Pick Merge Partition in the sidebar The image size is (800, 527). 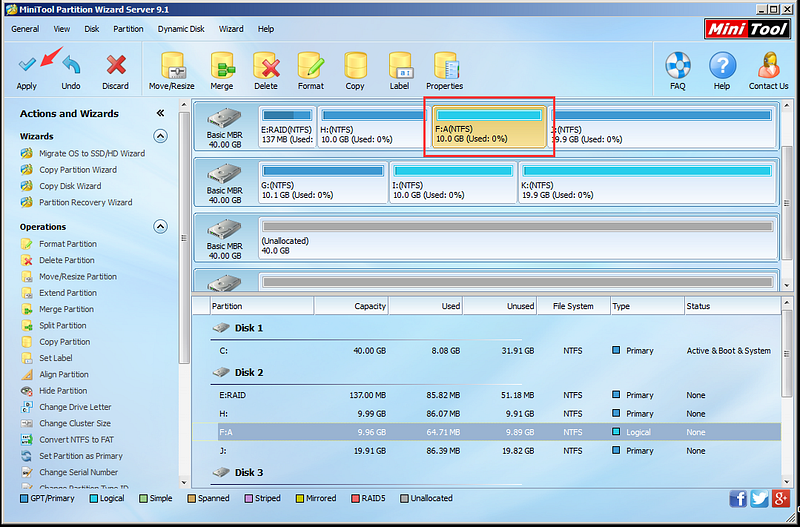(57, 309)
